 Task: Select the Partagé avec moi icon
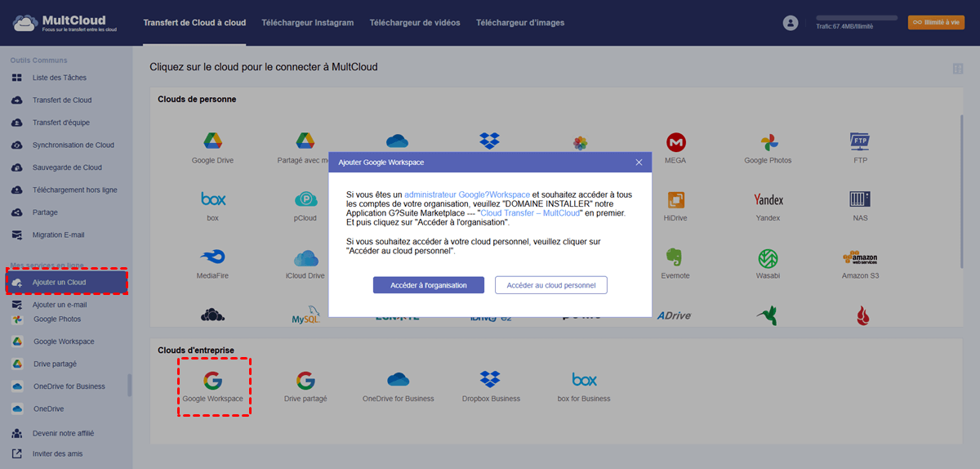[x=305, y=142]
